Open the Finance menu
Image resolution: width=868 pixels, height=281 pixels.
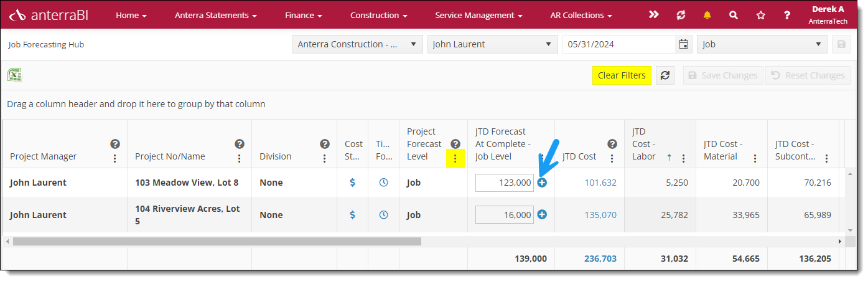[303, 15]
